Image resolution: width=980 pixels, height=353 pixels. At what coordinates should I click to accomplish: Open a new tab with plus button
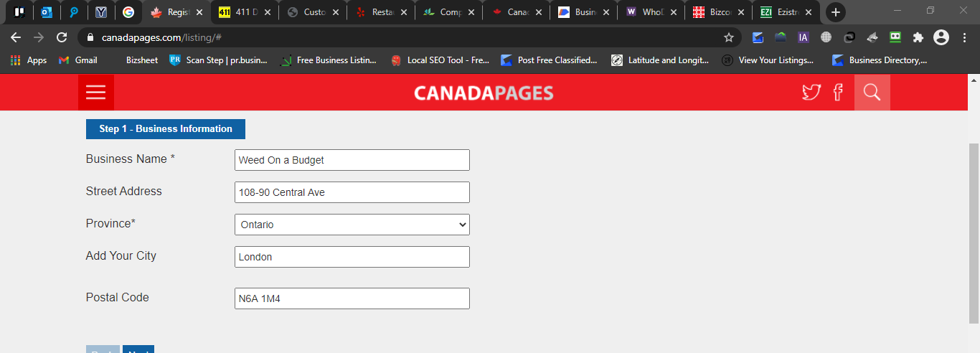[x=835, y=12]
